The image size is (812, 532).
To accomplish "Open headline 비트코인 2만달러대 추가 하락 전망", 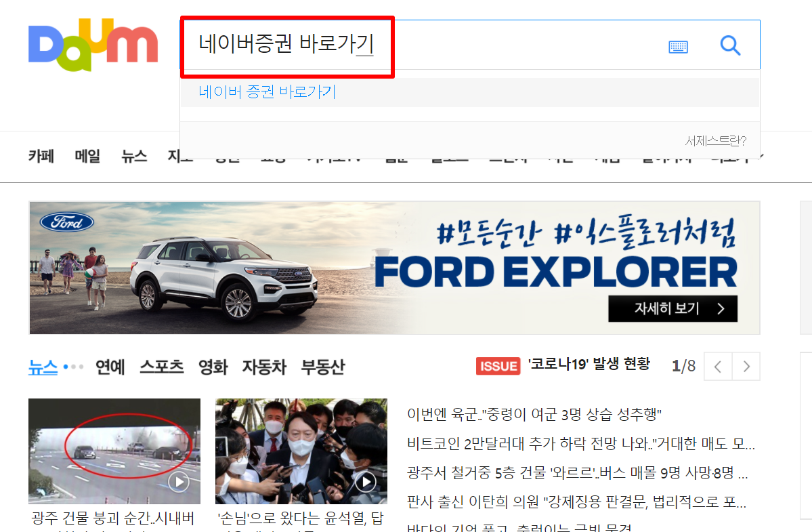I will pyautogui.click(x=581, y=443).
